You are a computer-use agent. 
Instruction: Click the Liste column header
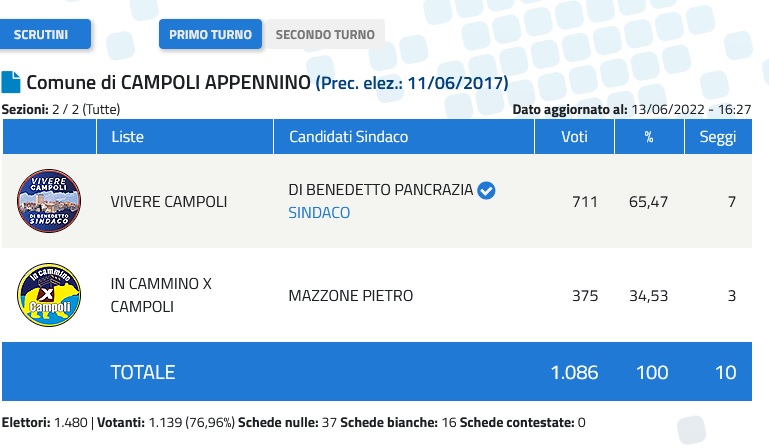coord(128,137)
